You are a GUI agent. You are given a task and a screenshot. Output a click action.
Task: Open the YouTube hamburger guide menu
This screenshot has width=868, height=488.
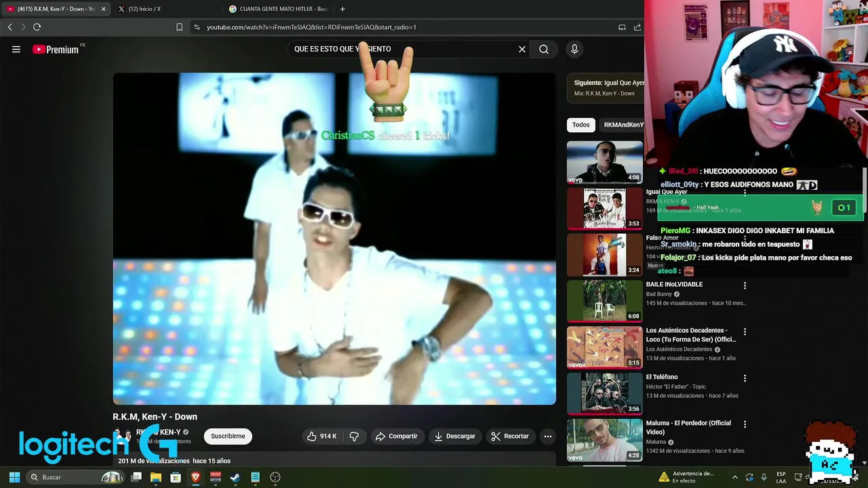tap(16, 49)
